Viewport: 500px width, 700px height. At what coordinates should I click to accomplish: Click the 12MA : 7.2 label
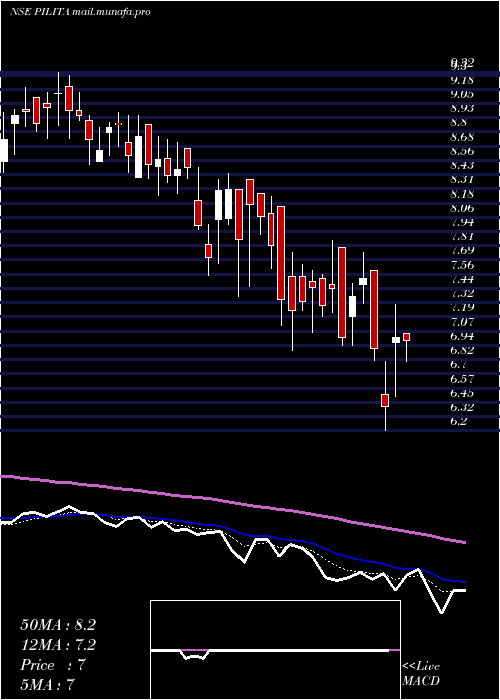[58, 645]
